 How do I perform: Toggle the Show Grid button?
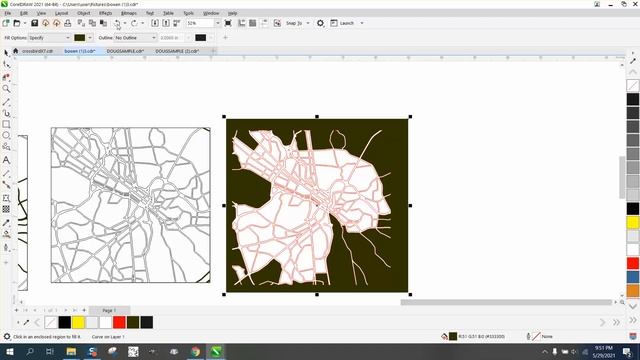click(253, 23)
